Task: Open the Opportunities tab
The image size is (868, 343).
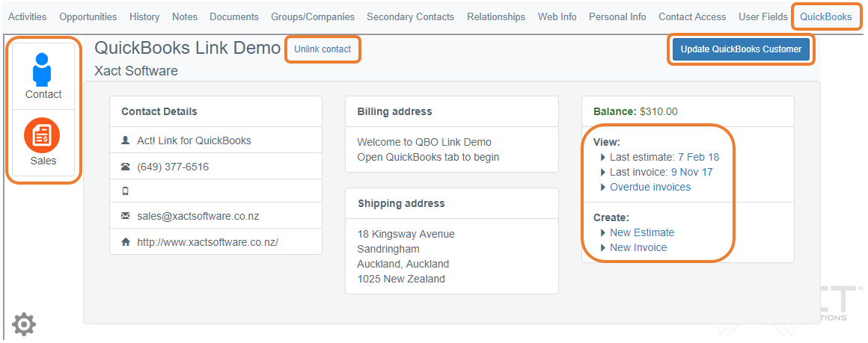Action: click(x=88, y=16)
